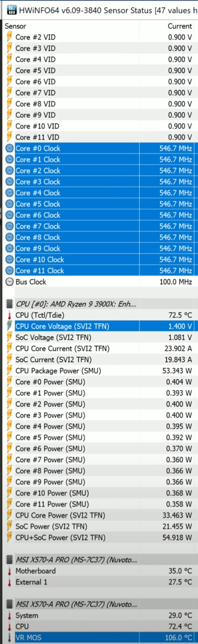
Task: Click the lightning icon beside SoC Voltage (SVI2 TFN)
Action: coord(9,337)
